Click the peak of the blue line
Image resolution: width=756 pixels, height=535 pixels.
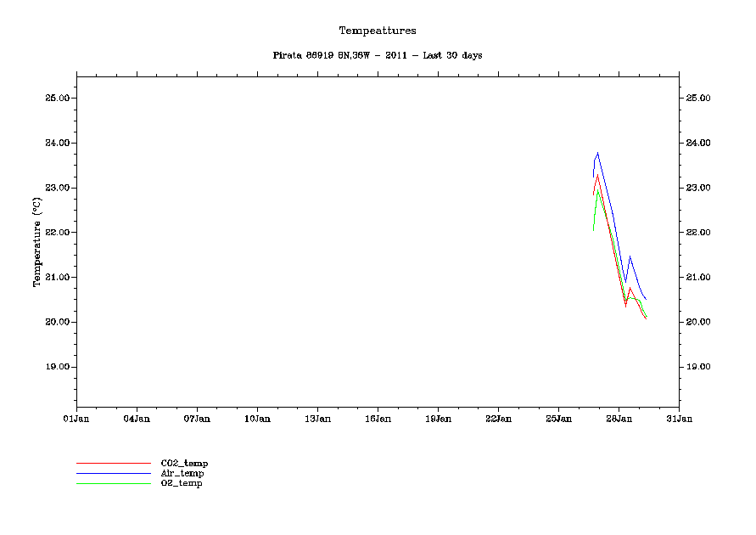click(598, 153)
